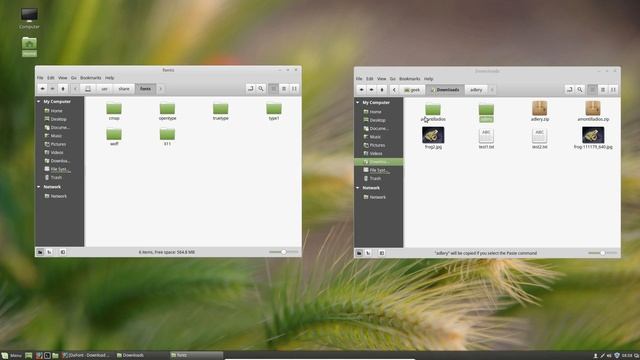Toggle location entry in Fonts window toolbar
This screenshot has height=360, width=640.
251,89
